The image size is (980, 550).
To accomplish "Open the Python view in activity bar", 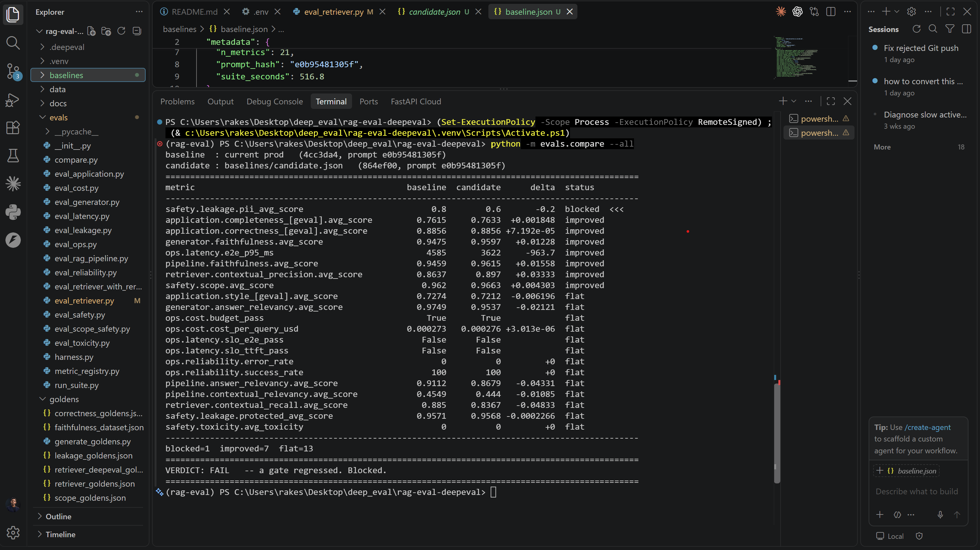I will pos(13,212).
